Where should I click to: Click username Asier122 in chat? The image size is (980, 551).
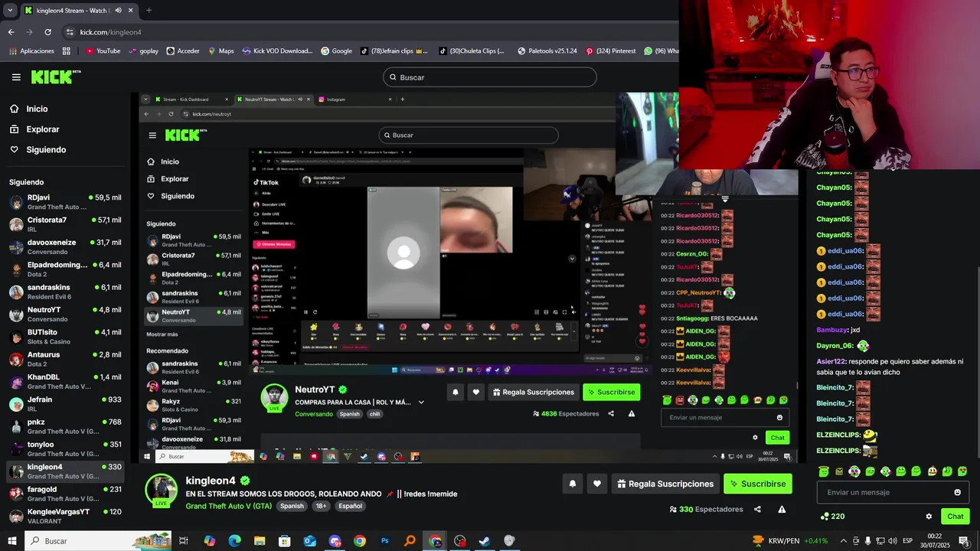[x=831, y=361]
